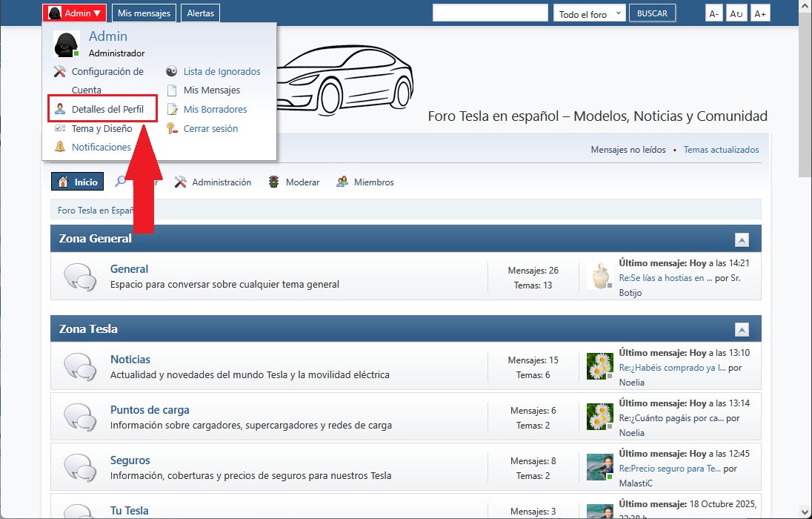812x519 pixels.
Task: Click the bell icon for Notificaciones
Action: pos(60,147)
